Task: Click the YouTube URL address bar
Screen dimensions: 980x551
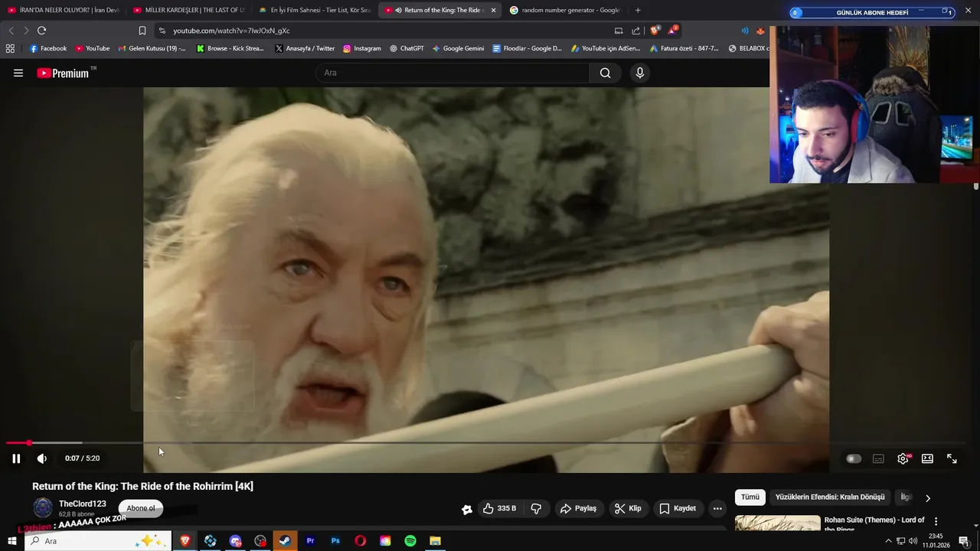Action: (383, 31)
